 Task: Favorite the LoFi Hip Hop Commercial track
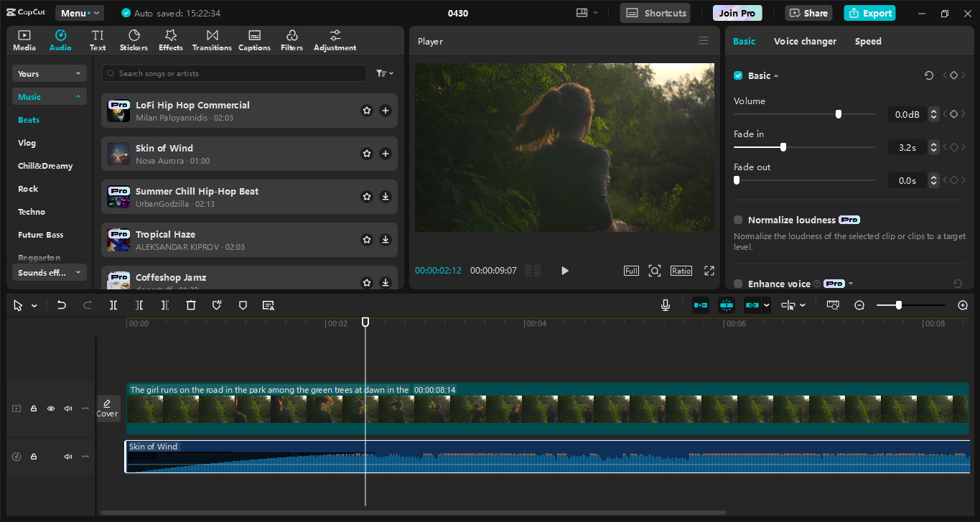[x=367, y=111]
